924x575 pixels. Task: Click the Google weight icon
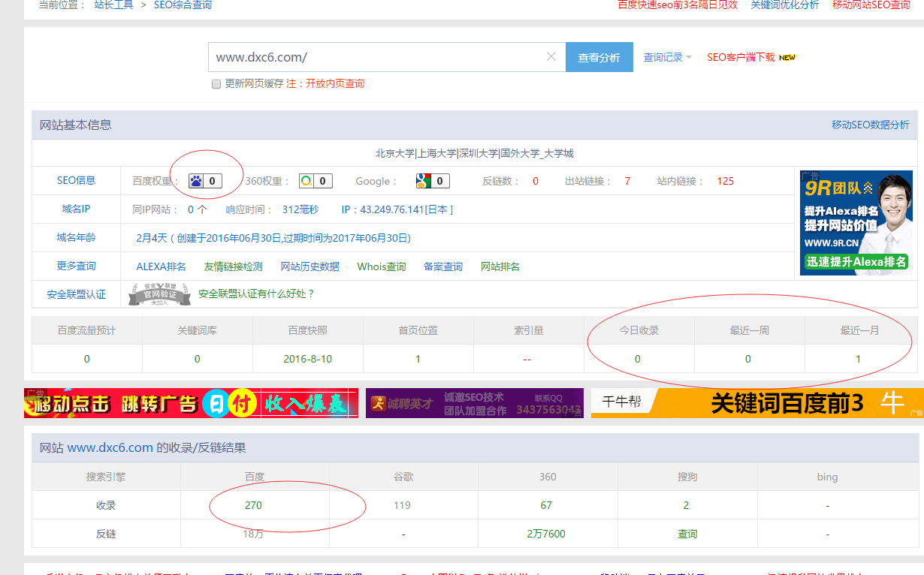click(424, 181)
